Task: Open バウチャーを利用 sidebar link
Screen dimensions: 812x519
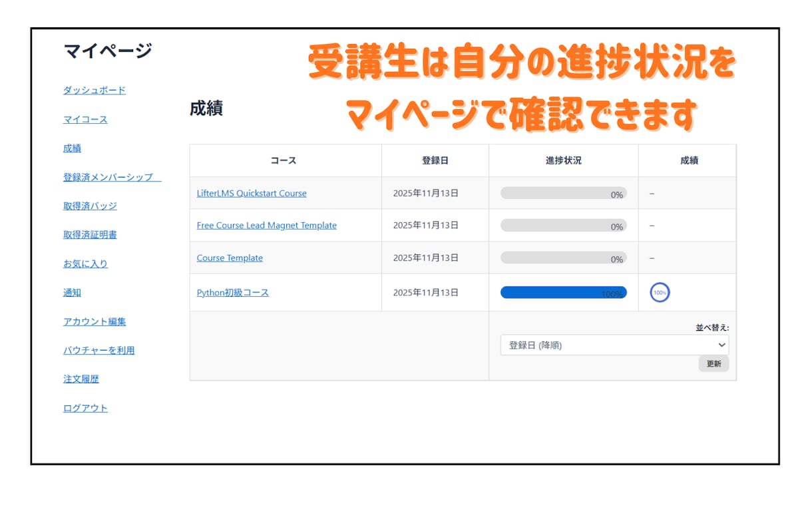Action: (x=99, y=350)
